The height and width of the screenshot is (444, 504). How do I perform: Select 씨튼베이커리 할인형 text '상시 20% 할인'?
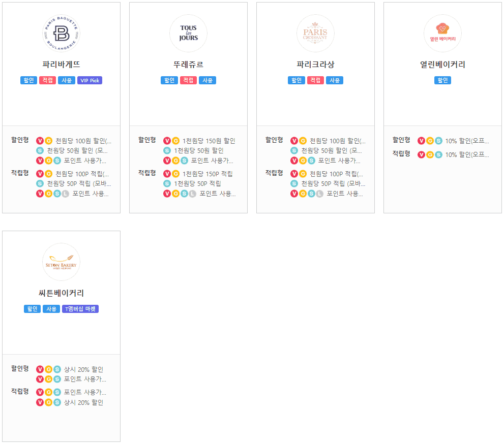click(x=83, y=369)
